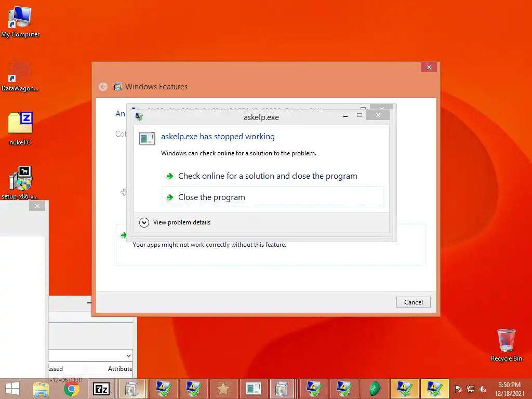This screenshot has height=399, width=532.
Task: Open the Recycle Bin
Action: (x=506, y=345)
